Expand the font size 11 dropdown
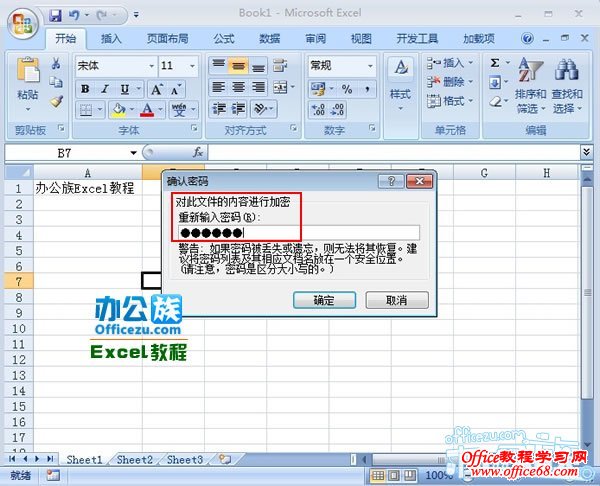This screenshot has height=486, width=600. [x=192, y=66]
